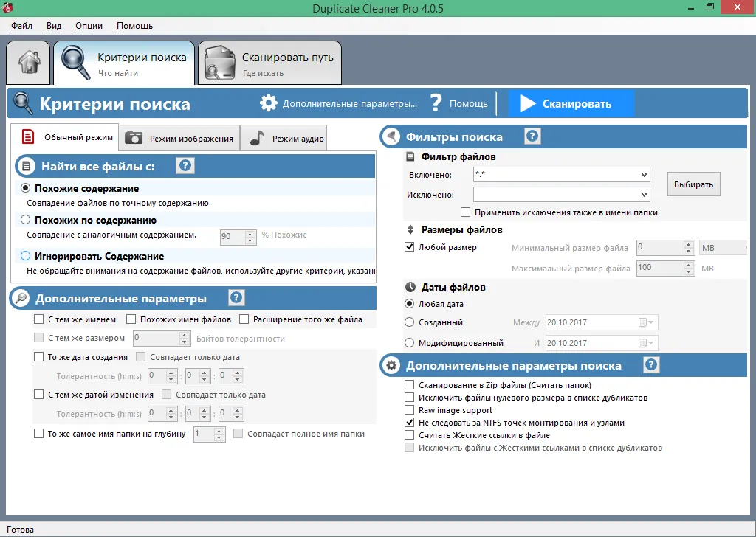
Task: Open the Помощь menu in menu bar
Action: (134, 26)
